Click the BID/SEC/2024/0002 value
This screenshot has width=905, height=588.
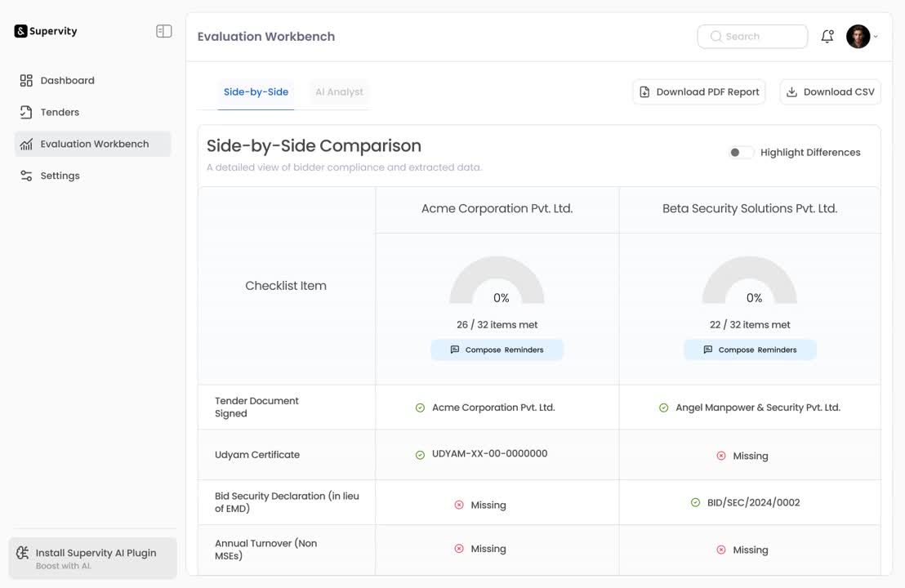coord(753,502)
